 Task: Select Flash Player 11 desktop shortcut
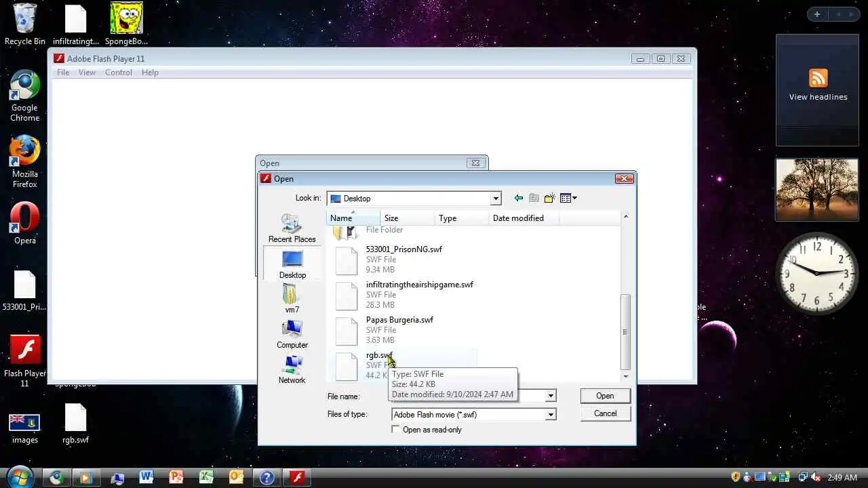(x=25, y=361)
